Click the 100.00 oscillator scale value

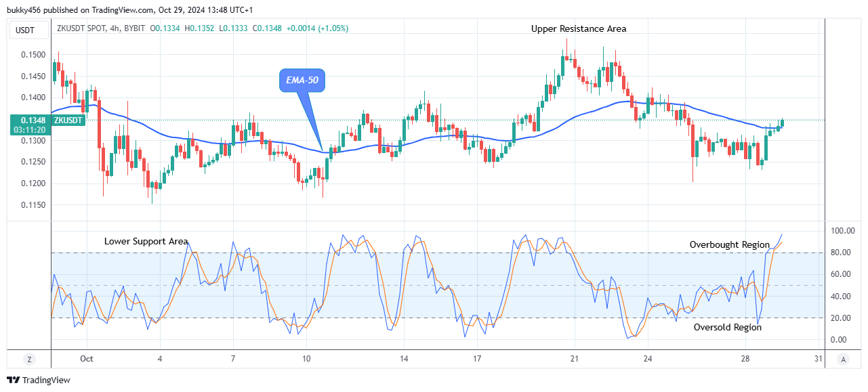tap(844, 231)
